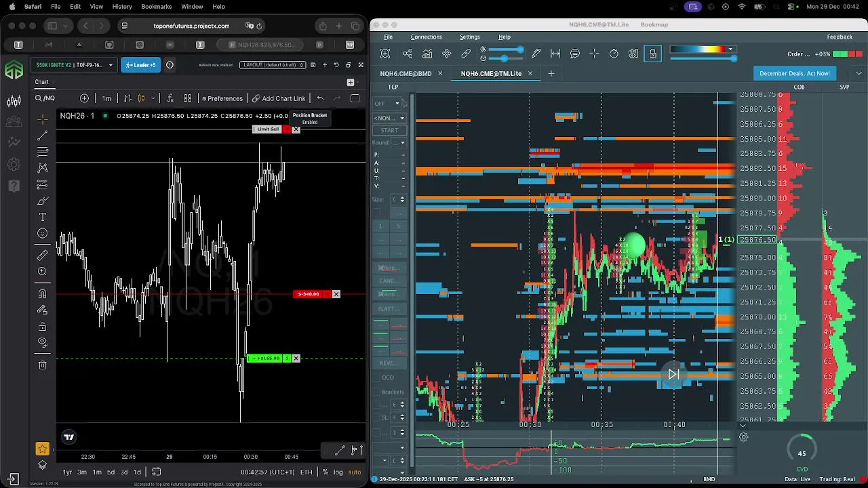Open the ETH session selector
The image size is (868, 488).
point(306,472)
